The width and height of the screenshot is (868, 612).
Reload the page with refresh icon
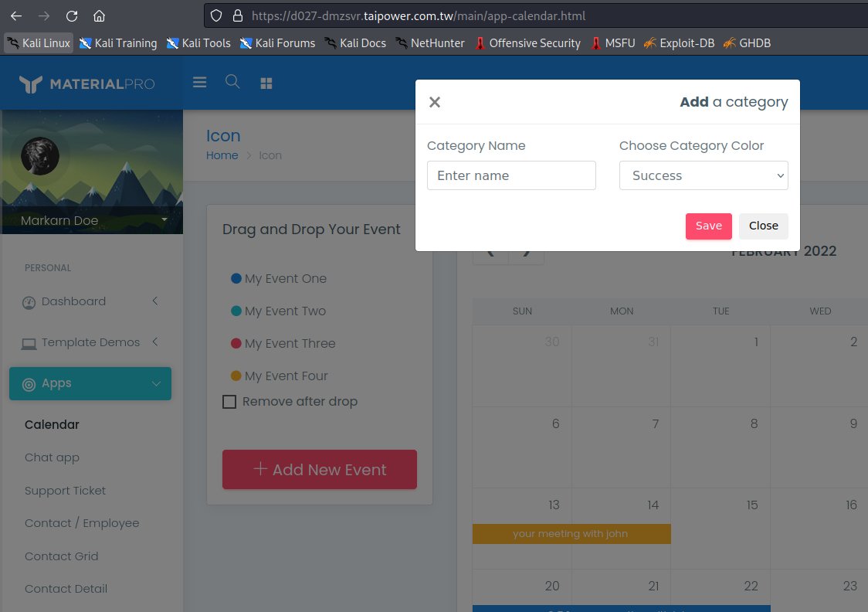point(71,16)
